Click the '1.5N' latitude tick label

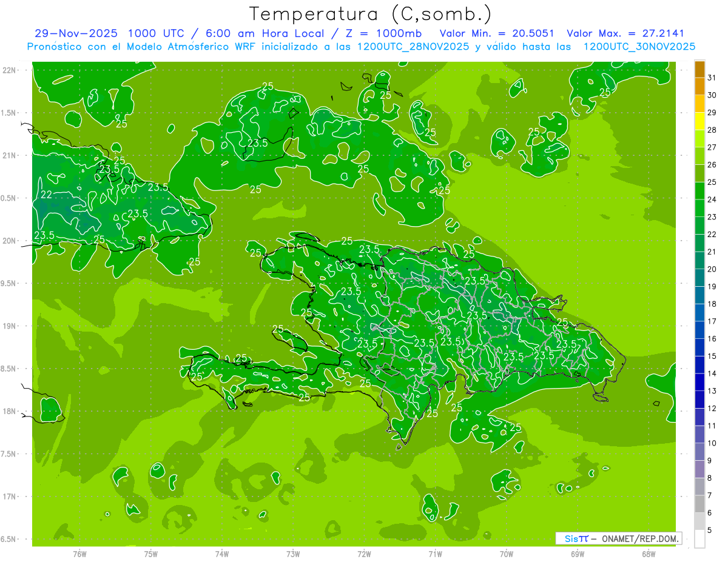point(8,113)
